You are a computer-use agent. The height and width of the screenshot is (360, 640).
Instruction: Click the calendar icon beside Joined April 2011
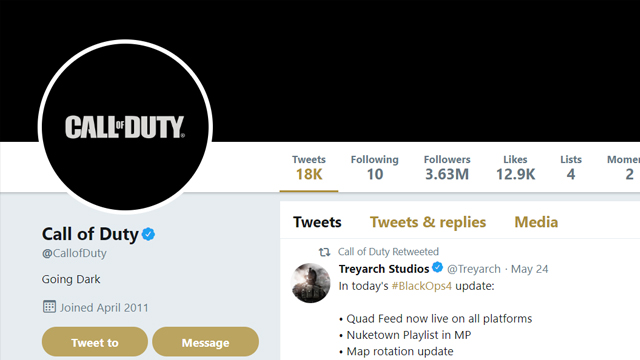[49, 307]
